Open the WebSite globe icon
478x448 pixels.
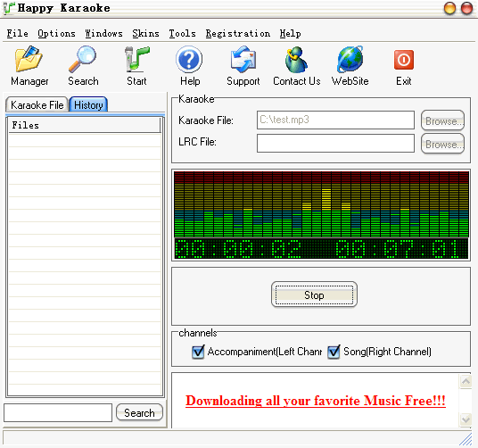[350, 59]
